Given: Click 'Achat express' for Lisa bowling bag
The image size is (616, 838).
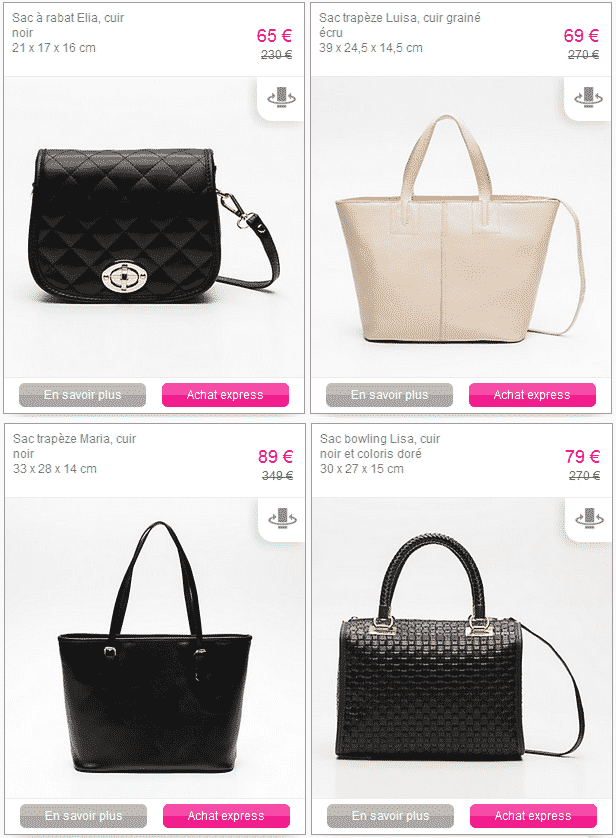Looking at the screenshot, I should point(533,816).
